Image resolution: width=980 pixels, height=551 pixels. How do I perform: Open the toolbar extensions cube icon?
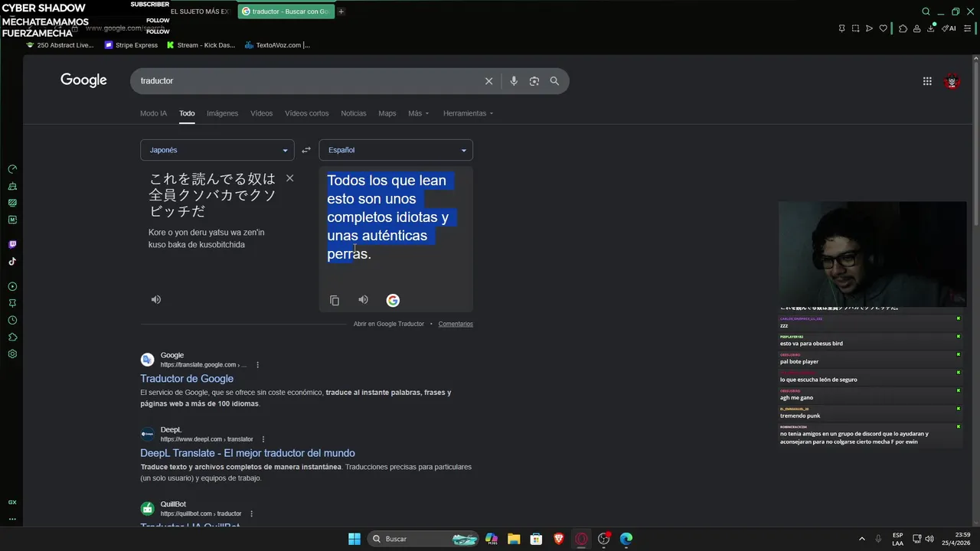point(903,28)
